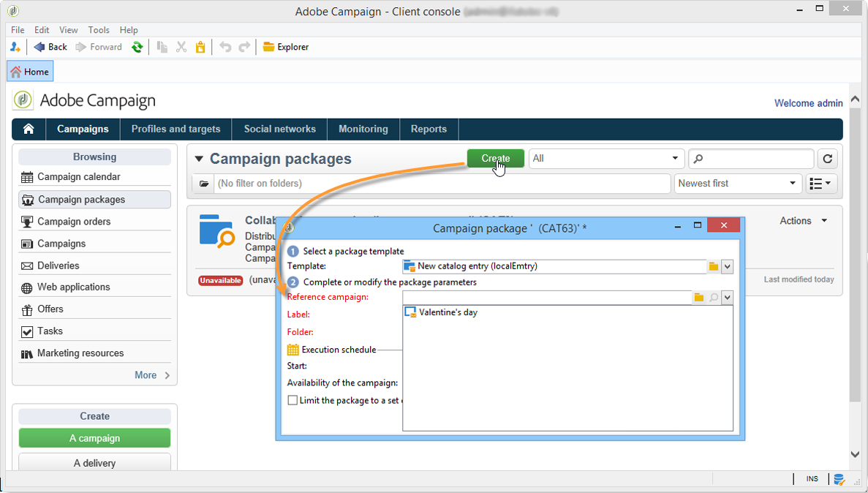868x493 pixels.
Task: Click the Reference campaign input field
Action: coord(547,298)
